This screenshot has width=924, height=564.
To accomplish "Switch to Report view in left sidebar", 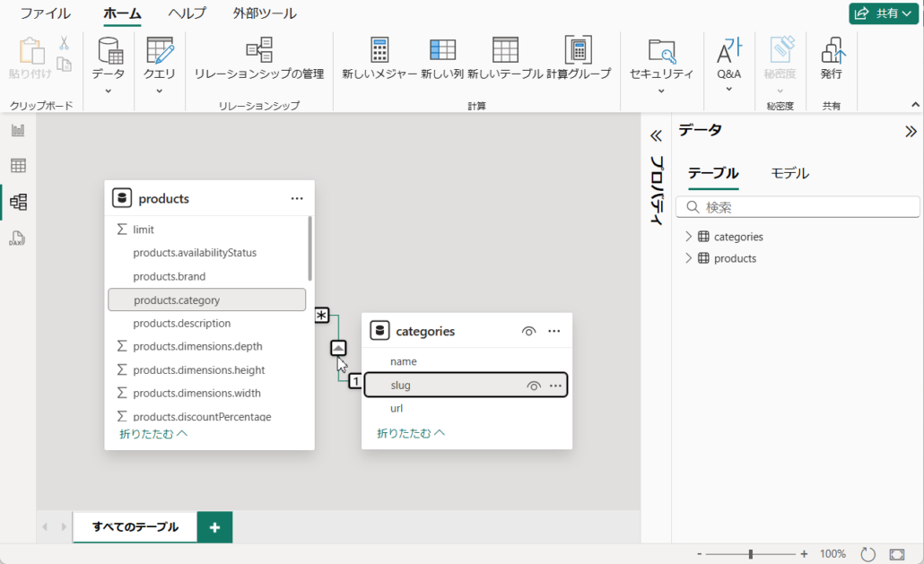I will [18, 131].
